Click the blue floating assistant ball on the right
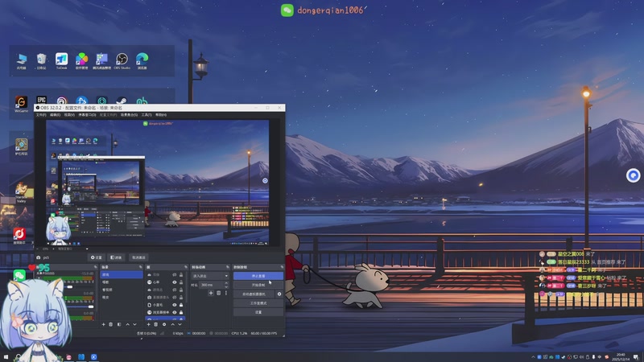 click(x=634, y=175)
